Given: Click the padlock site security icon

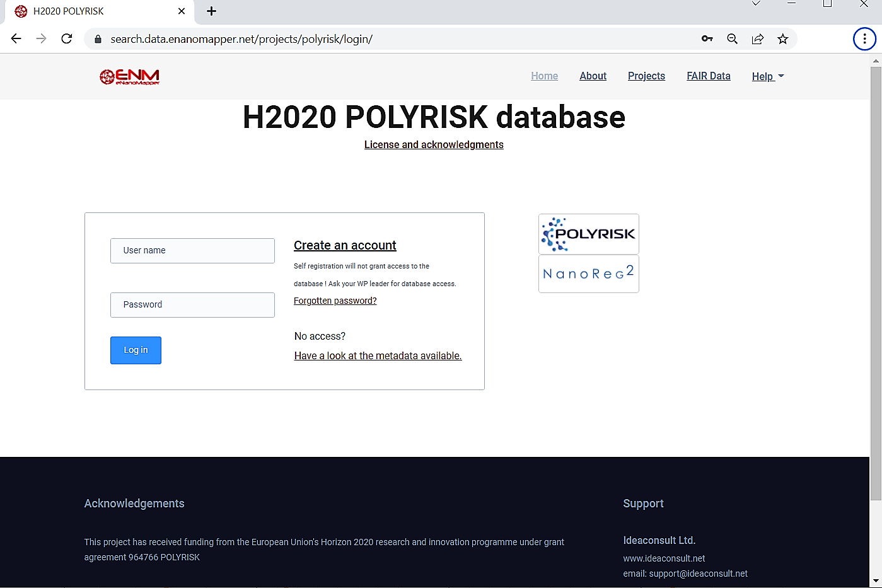Looking at the screenshot, I should pyautogui.click(x=98, y=39).
